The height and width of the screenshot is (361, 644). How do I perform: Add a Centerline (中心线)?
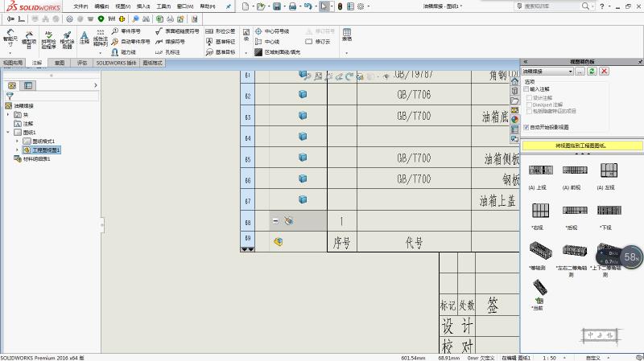click(x=267, y=42)
